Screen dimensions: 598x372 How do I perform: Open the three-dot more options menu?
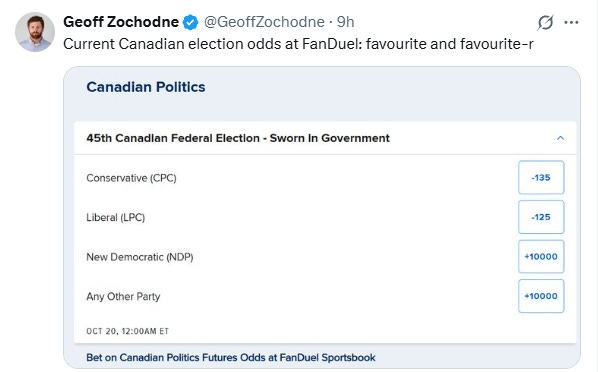[571, 23]
